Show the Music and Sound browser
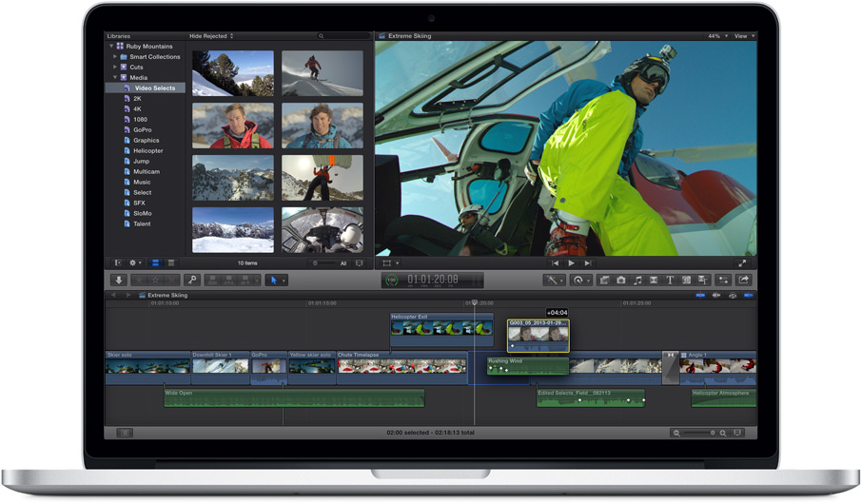The image size is (861, 504). tap(637, 280)
